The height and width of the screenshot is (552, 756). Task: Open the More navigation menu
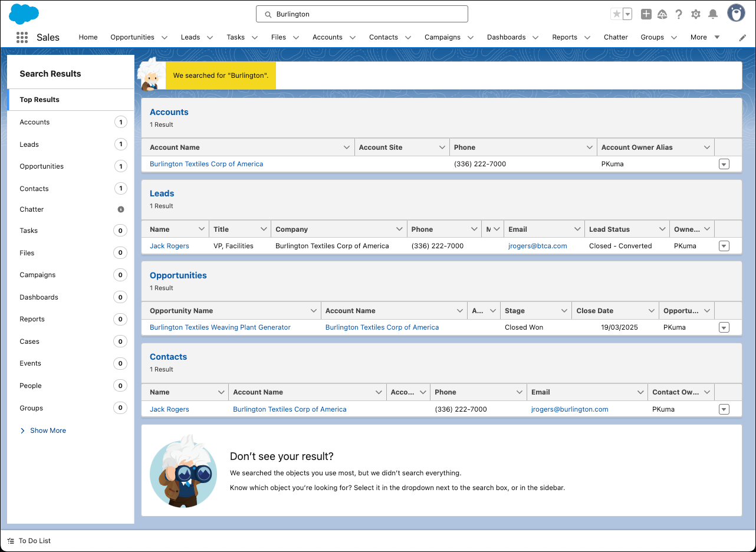(705, 37)
